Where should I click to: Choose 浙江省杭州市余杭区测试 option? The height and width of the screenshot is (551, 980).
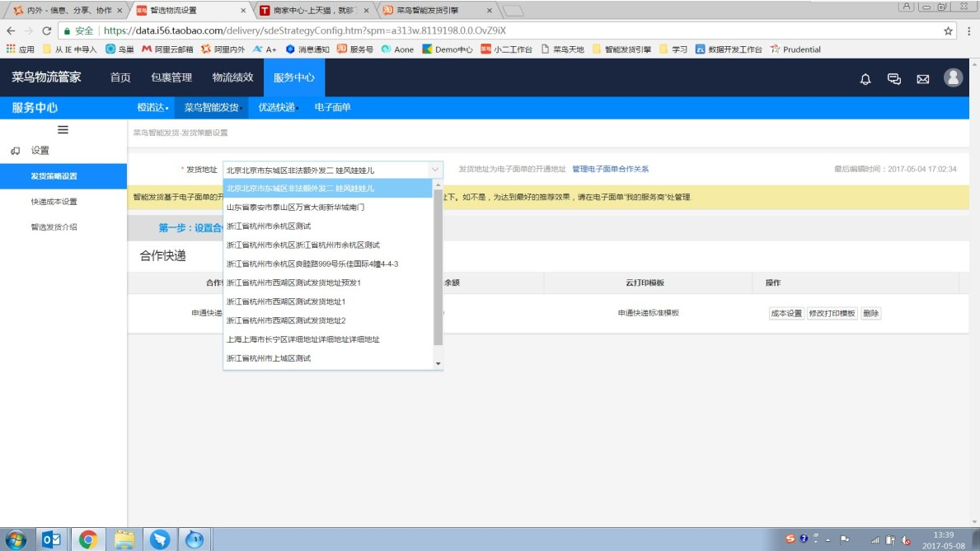pyautogui.click(x=328, y=226)
